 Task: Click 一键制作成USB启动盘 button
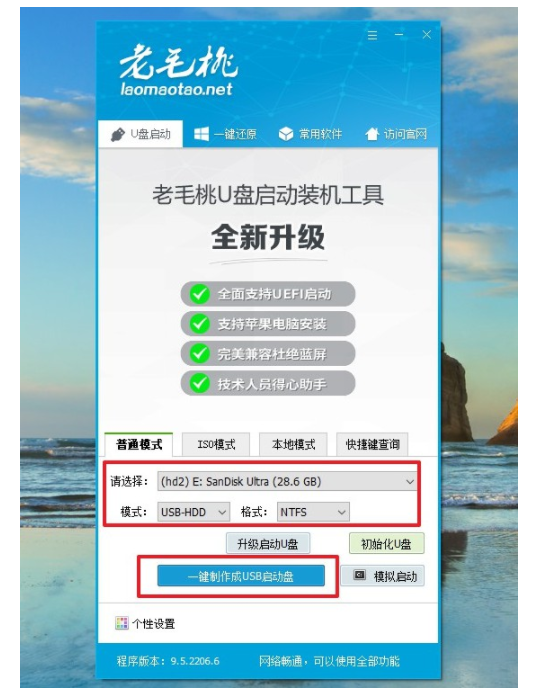pyautogui.click(x=241, y=576)
